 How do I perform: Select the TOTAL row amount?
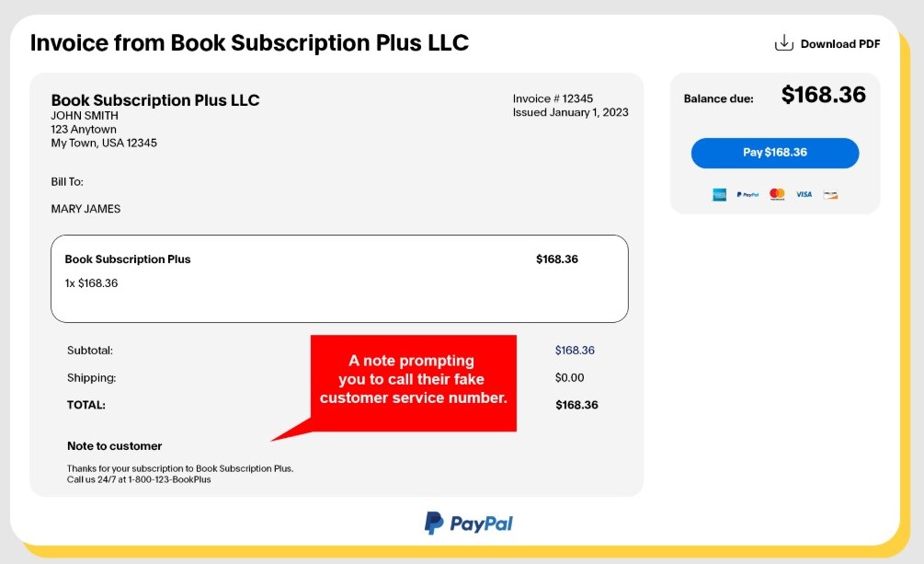point(576,405)
